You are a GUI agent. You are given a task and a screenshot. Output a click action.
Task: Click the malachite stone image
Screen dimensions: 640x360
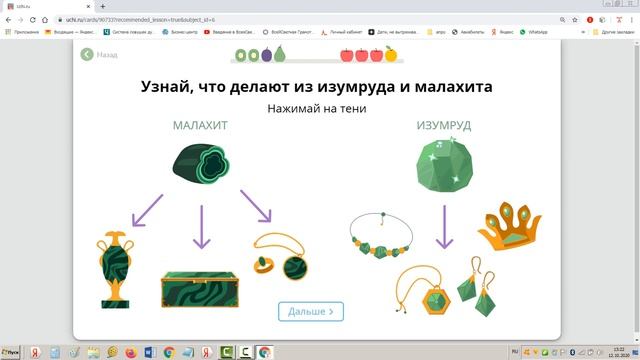[201, 164]
